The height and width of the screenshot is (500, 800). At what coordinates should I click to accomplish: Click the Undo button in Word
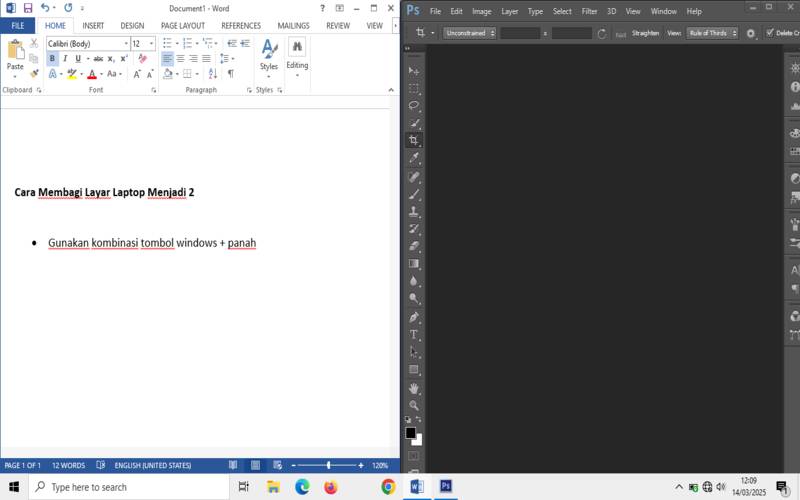click(45, 8)
